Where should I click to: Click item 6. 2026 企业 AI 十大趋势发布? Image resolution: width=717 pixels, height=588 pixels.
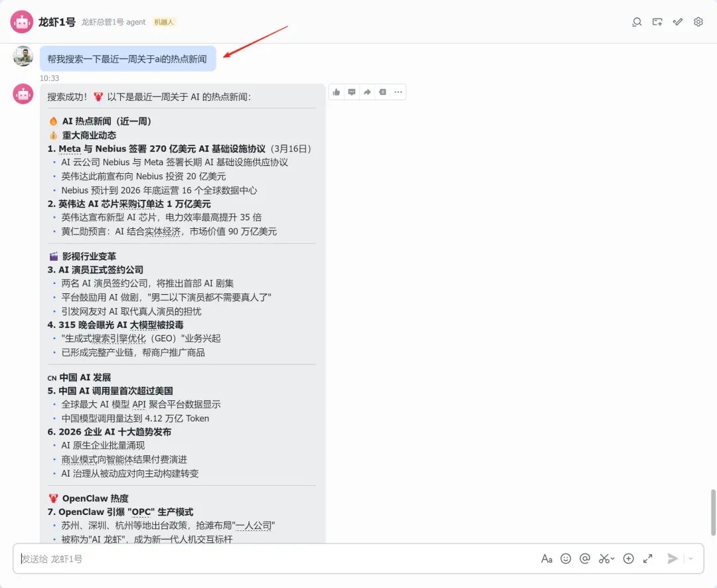(x=110, y=431)
